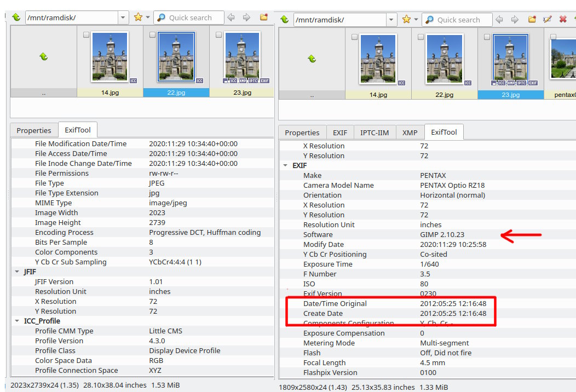The height and width of the screenshot is (392, 576).
Task: Open the path dropdown in the right window
Action: coord(391,20)
